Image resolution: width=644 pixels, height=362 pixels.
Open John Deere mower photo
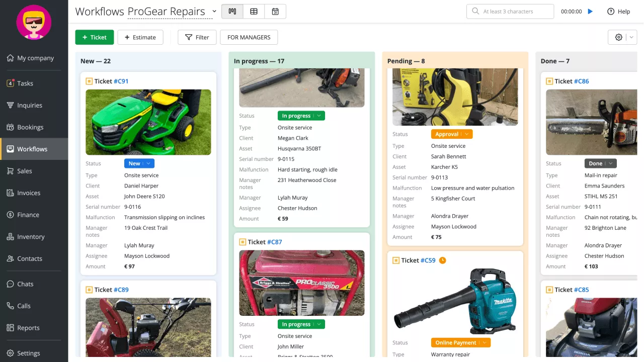coord(148,122)
